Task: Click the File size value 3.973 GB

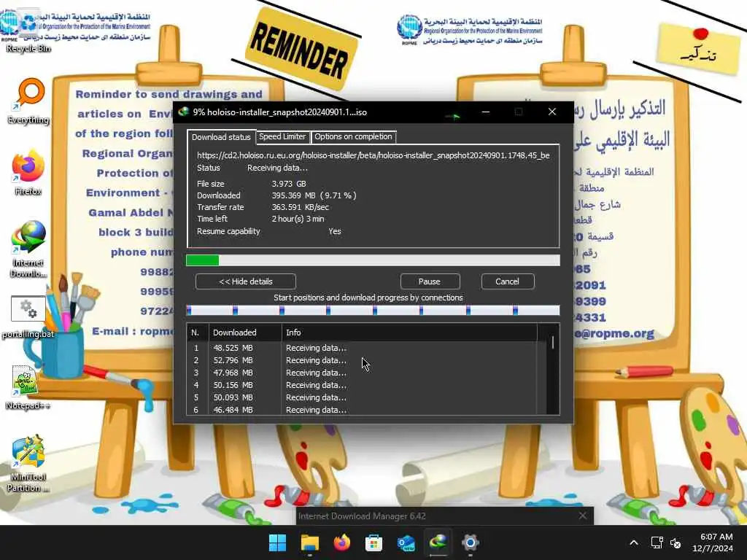Action: click(289, 184)
